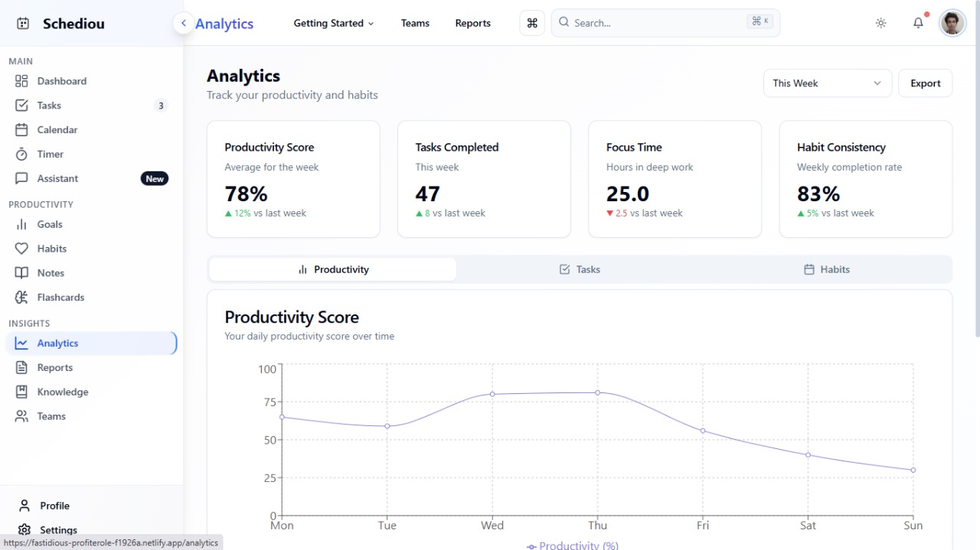Image resolution: width=980 pixels, height=550 pixels.
Task: Click the New badge beside Assistant
Action: (x=155, y=178)
